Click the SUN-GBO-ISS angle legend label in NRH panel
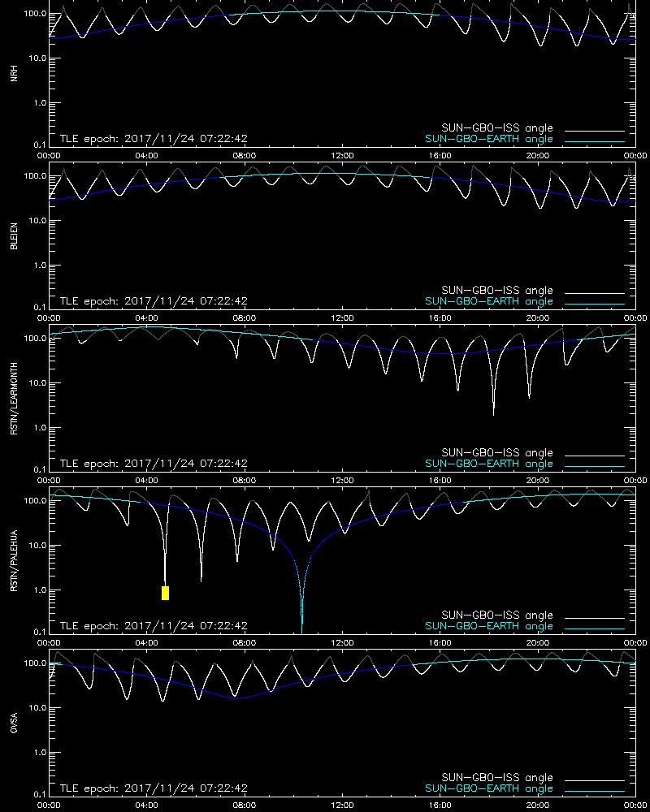Viewport: 650px width, 812px height. pos(497,128)
